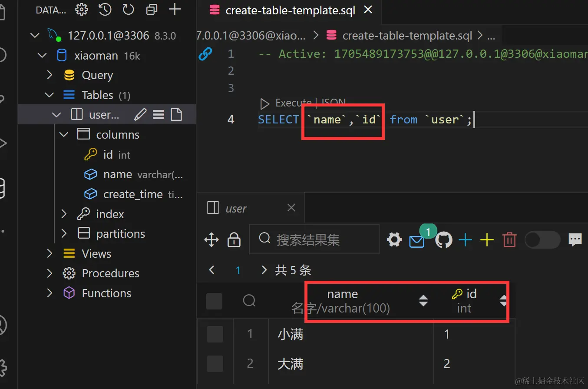Click the yellow plus icon

pyautogui.click(x=487, y=239)
